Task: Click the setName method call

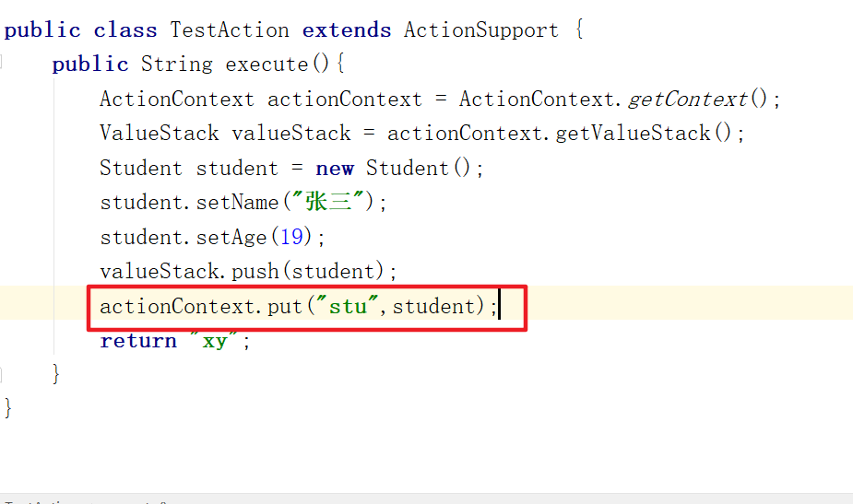Action: point(237,203)
